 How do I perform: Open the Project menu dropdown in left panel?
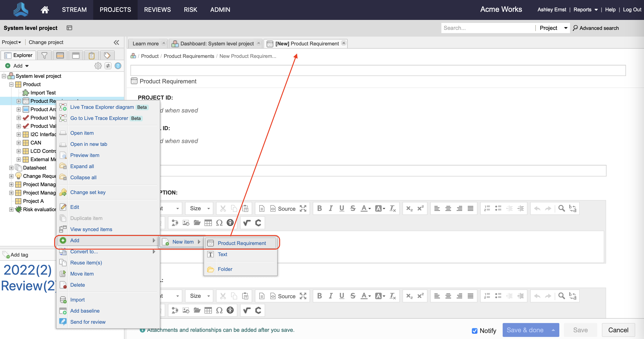pos(11,42)
